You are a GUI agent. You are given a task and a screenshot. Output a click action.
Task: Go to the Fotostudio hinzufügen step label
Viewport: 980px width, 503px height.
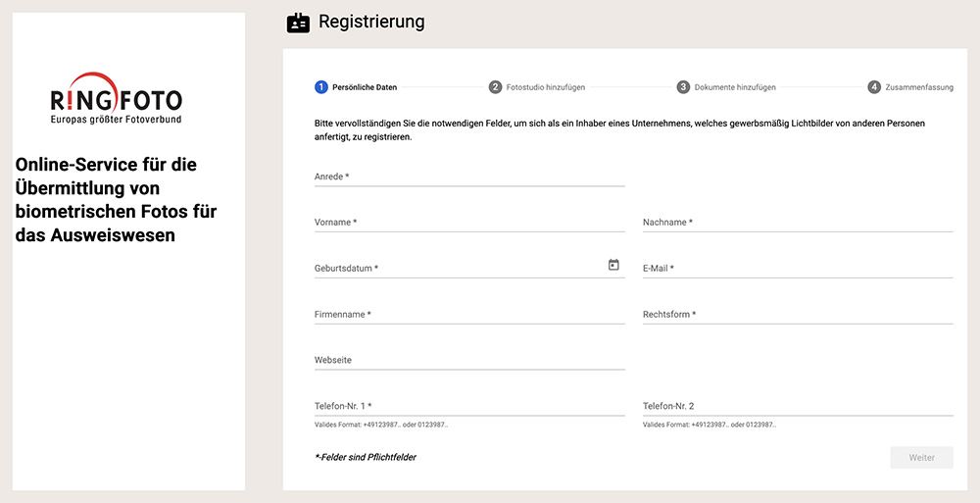point(546,87)
